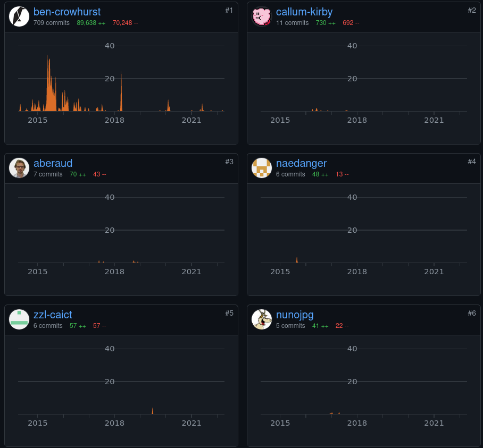Click the 2018 spike in ben-crowhurst's graph
483x448 pixels.
point(121,91)
